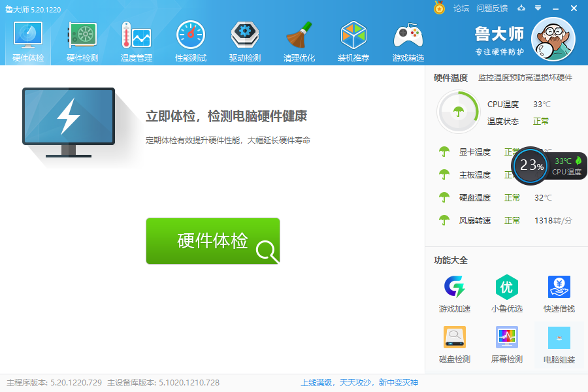Viewport: 588px width, 392px height.
Task: Open the 小鲁优选 shopping feature
Action: [506, 293]
